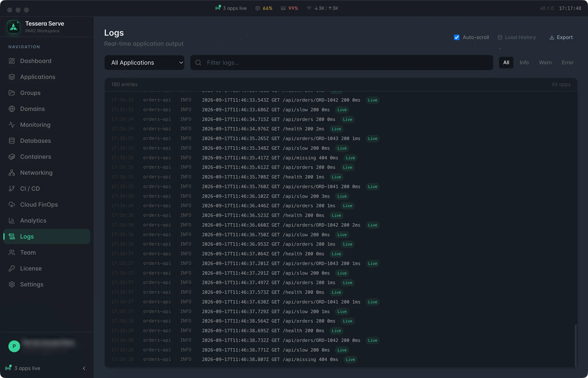Click the Groups folder icon
The width and height of the screenshot is (588, 378).
click(12, 93)
